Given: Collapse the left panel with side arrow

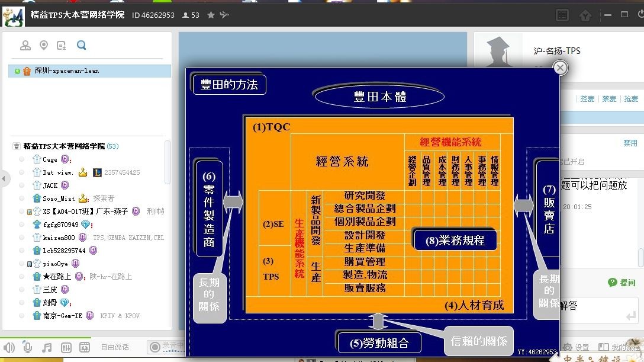Looking at the screenshot, I should [4, 178].
